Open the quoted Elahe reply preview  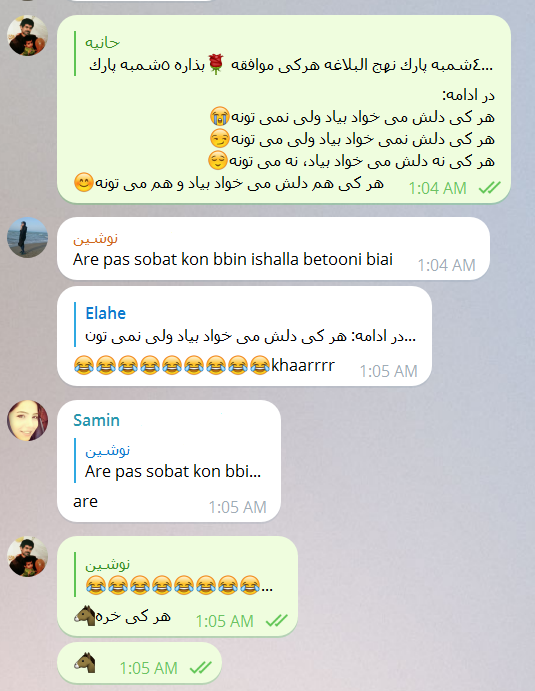pos(245,324)
